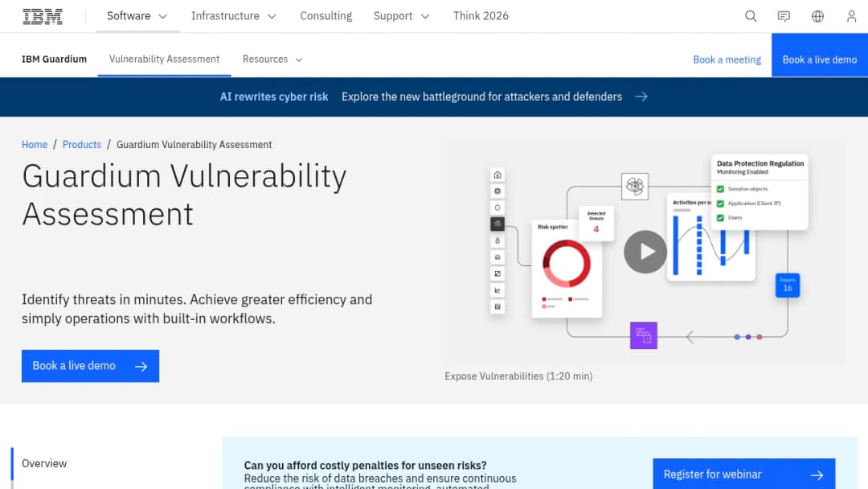Go to Home breadcrumb
Viewport: 868px width, 489px height.
click(x=35, y=145)
